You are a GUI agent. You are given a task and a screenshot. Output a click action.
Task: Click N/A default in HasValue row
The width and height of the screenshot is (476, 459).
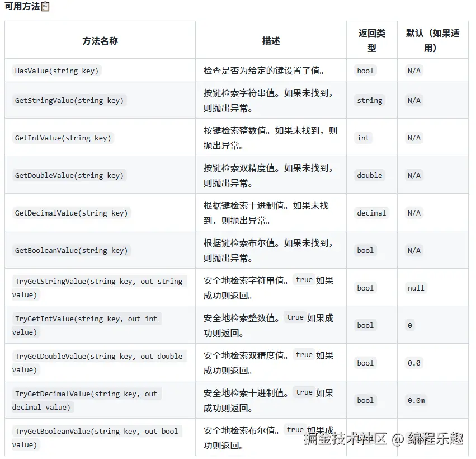[414, 71]
